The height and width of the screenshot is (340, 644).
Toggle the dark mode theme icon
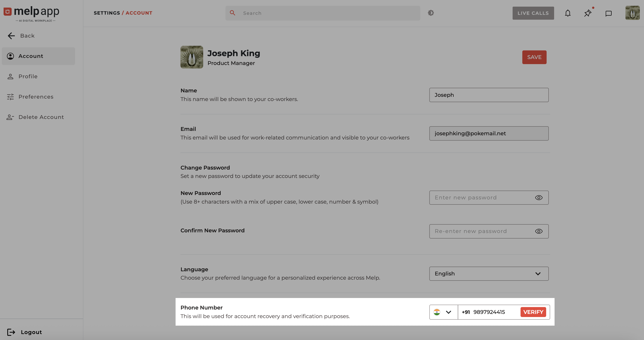[430, 13]
